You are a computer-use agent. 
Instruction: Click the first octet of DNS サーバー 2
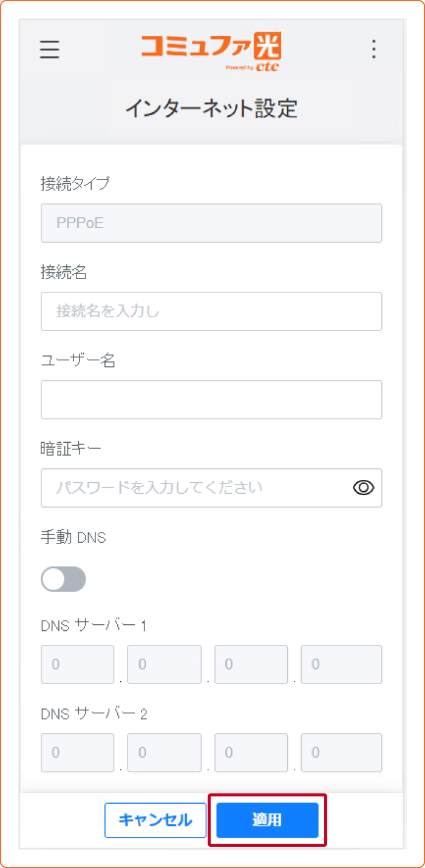point(77,753)
